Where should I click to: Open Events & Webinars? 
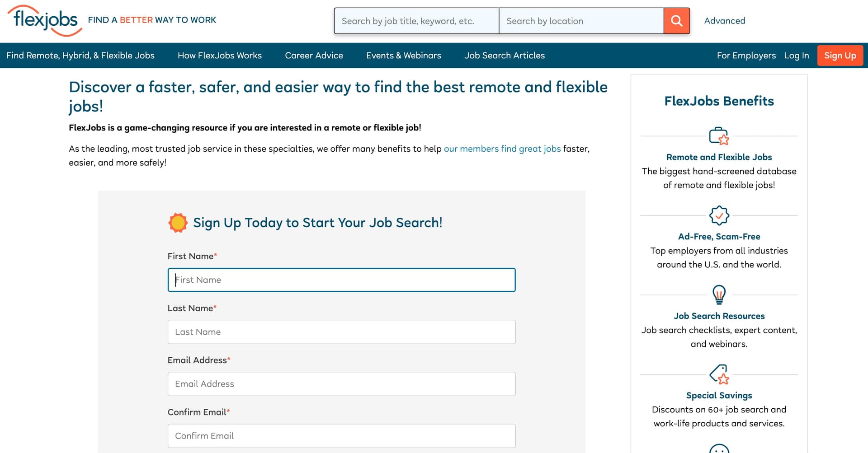click(404, 55)
